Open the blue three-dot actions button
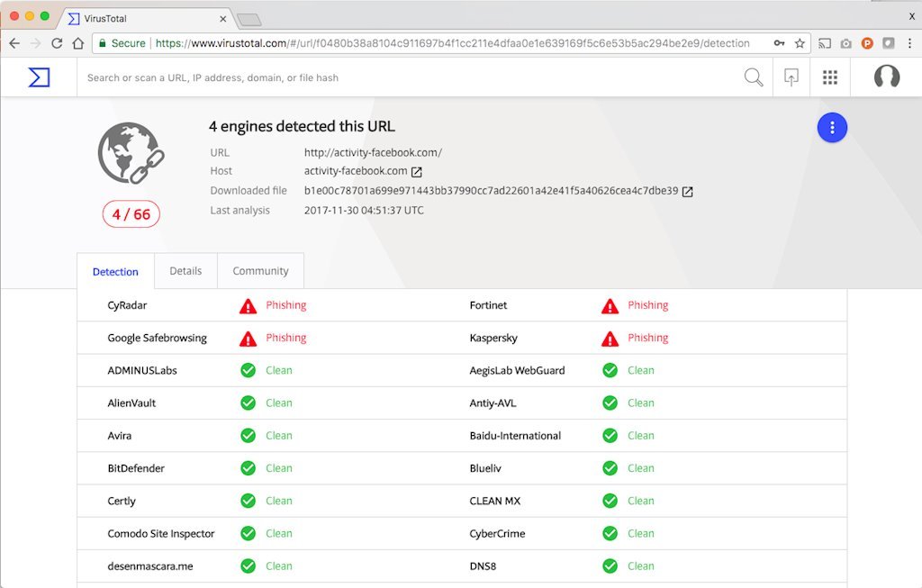 pos(832,128)
